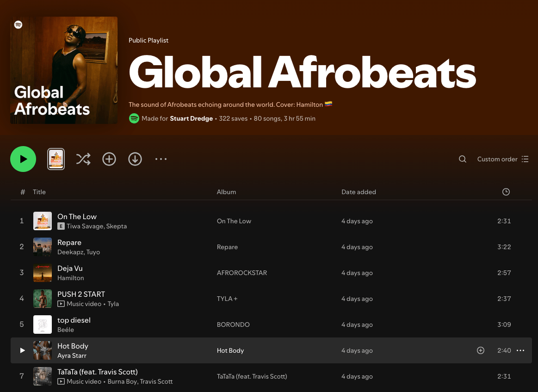The height and width of the screenshot is (392, 538).
Task: Select the Album column header
Action: [x=226, y=192]
